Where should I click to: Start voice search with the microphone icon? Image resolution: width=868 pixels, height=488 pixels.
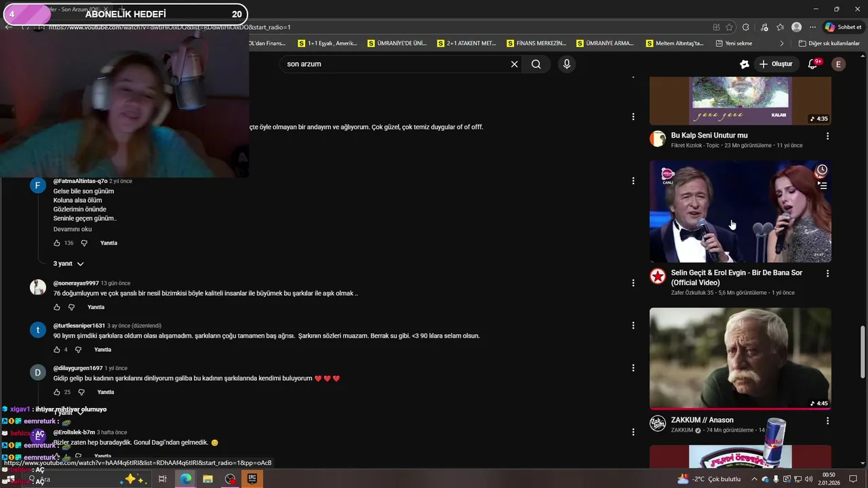[567, 64]
